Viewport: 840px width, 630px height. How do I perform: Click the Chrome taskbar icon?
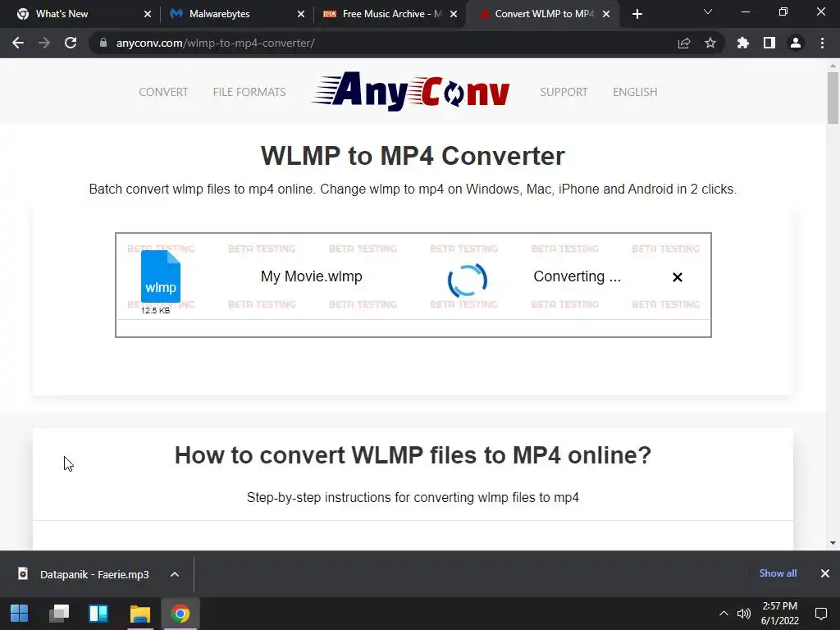(x=180, y=614)
